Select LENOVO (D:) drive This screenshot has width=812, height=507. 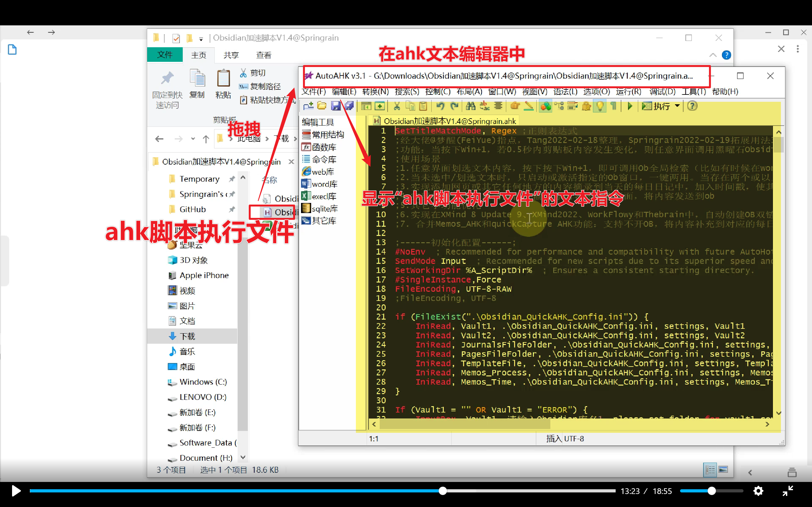point(197,397)
